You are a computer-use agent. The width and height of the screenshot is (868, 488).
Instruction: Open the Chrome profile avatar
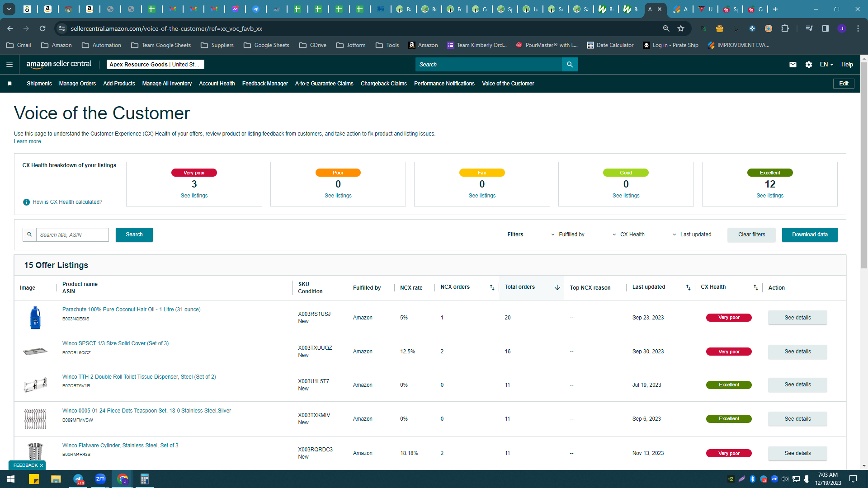[842, 28]
